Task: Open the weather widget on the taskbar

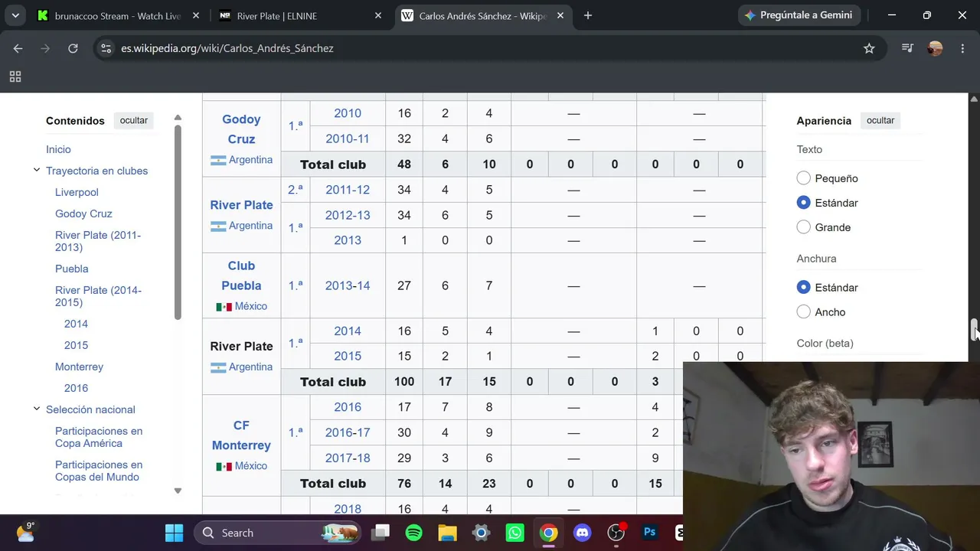Action: 25,532
